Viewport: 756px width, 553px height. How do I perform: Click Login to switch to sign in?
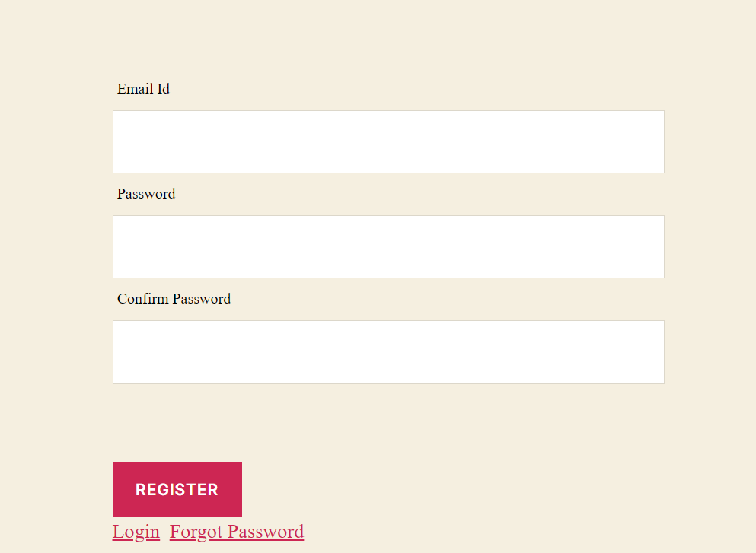(x=136, y=532)
